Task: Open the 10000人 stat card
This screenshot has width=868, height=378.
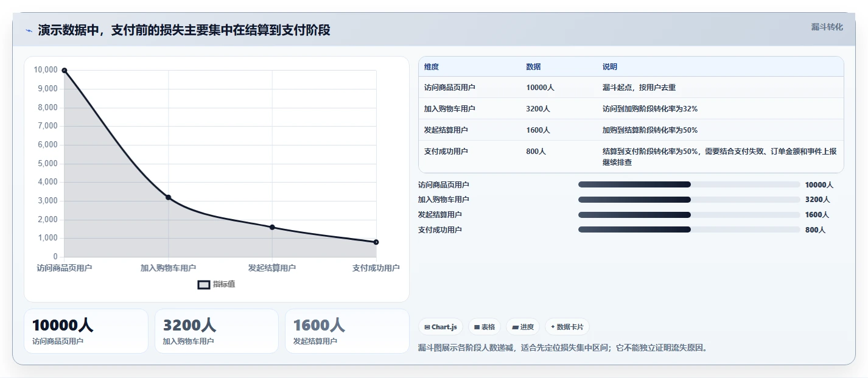Action: [86, 331]
